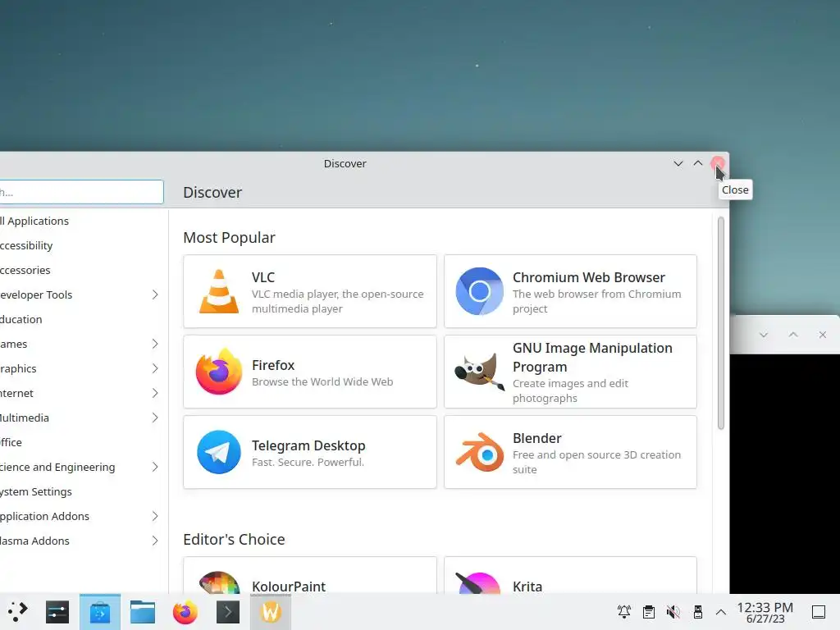840x630 pixels.
Task: Click the Blender logo icon
Action: click(x=479, y=452)
